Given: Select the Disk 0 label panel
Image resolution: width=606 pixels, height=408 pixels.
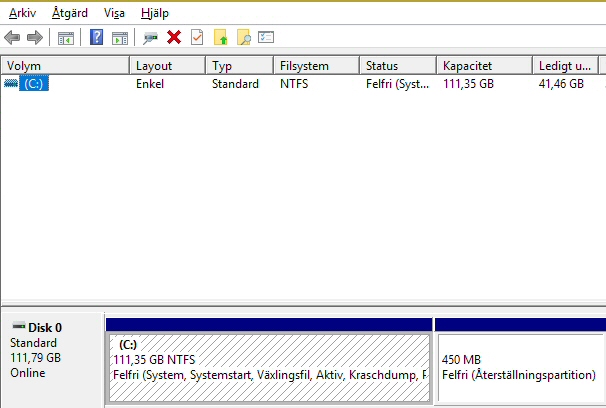Looking at the screenshot, I should 53,360.
